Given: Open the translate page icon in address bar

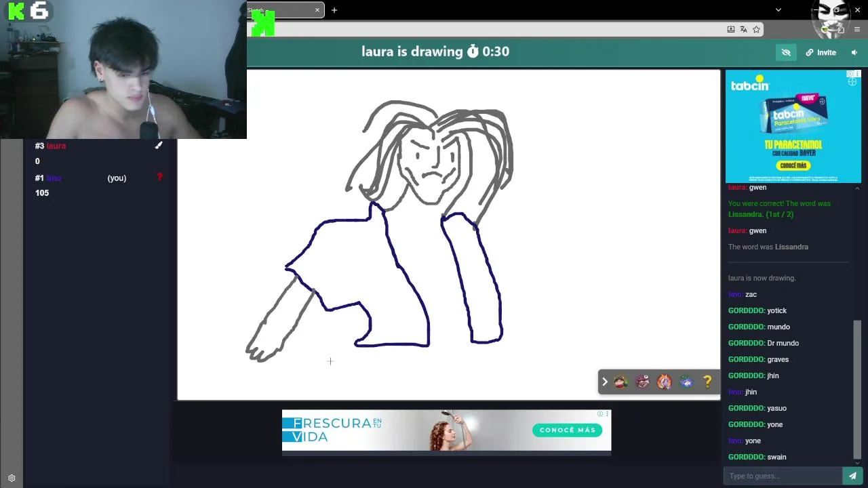Looking at the screenshot, I should (743, 29).
